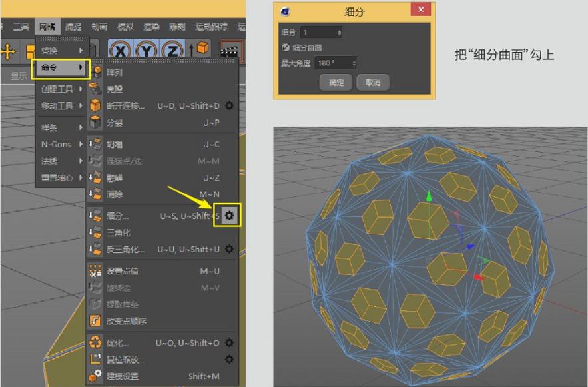Open options gear for 复位缩放
This screenshot has width=588, height=387.
pos(229,359)
